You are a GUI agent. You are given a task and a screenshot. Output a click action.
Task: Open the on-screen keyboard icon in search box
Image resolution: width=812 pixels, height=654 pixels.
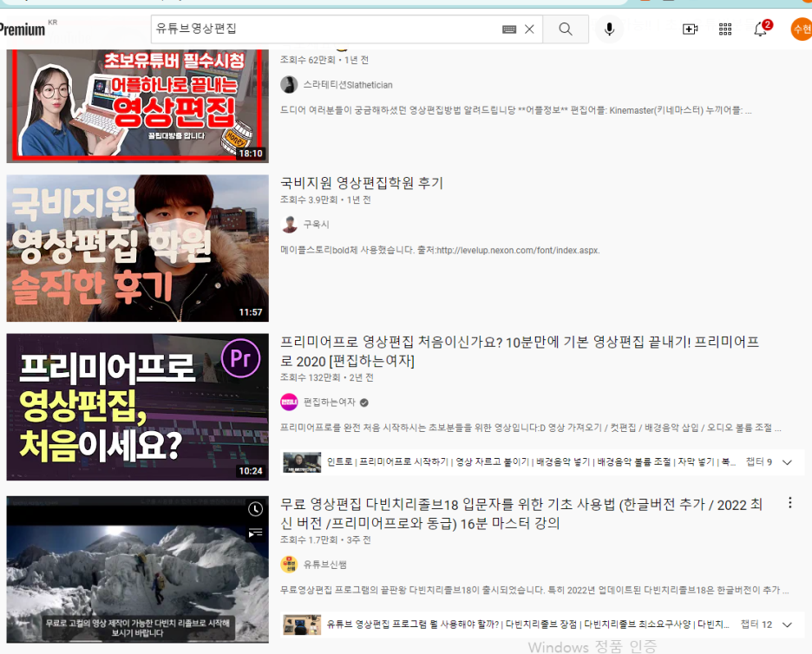coord(509,29)
